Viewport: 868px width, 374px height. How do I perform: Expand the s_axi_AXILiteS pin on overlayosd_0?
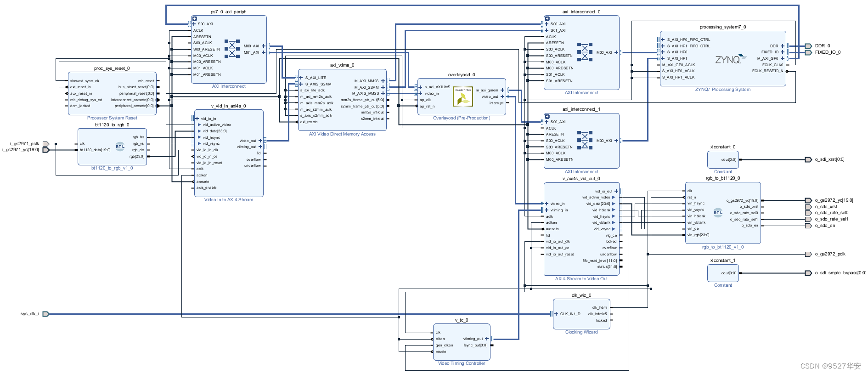point(420,87)
